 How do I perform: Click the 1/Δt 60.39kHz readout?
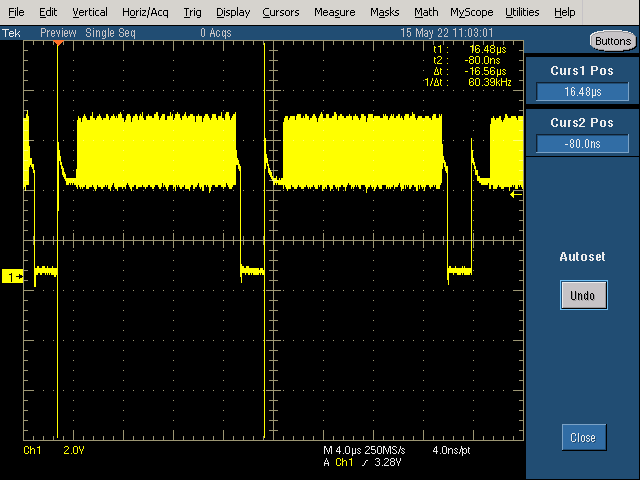(467, 82)
